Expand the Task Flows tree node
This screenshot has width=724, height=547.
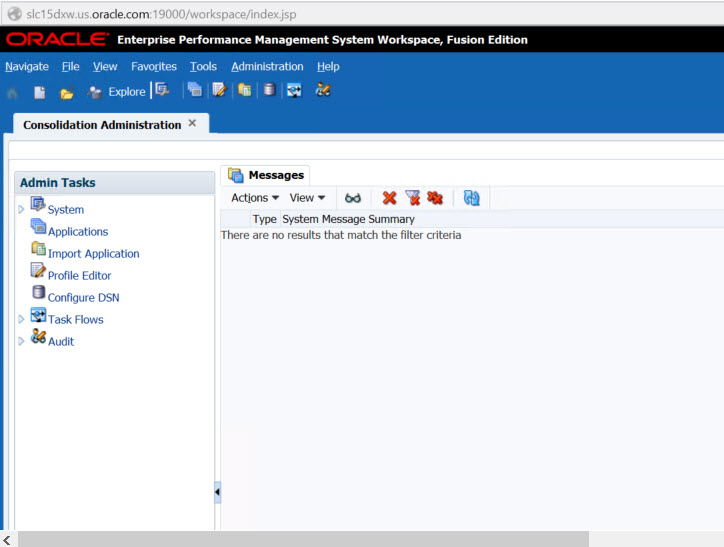(x=21, y=319)
